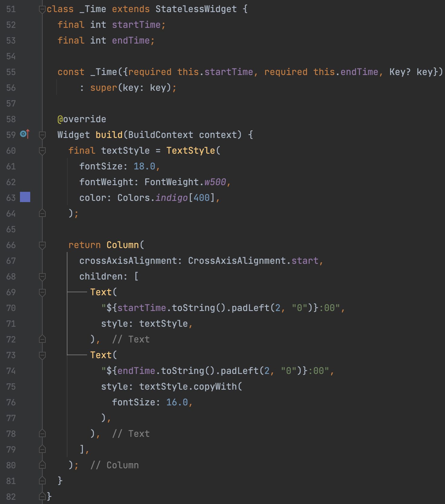
Task: Click the build method name
Action: tap(109, 135)
